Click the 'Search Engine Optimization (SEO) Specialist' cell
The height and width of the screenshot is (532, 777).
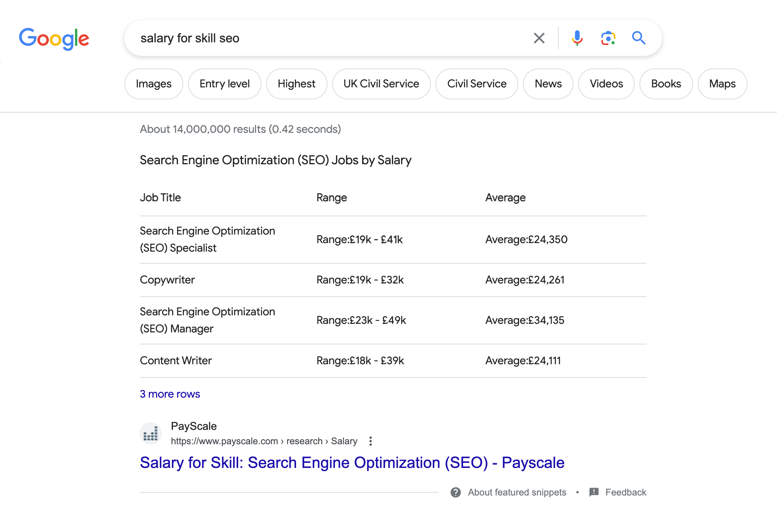pos(207,240)
